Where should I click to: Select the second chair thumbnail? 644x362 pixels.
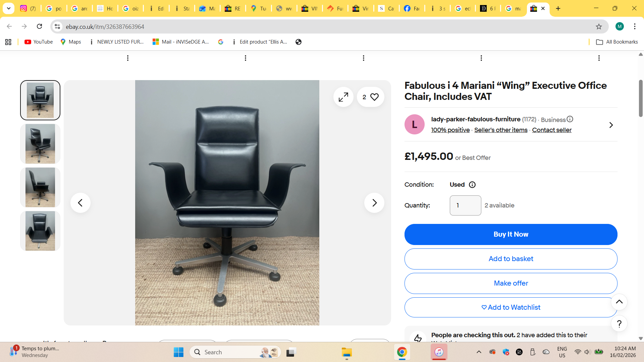[x=40, y=144]
